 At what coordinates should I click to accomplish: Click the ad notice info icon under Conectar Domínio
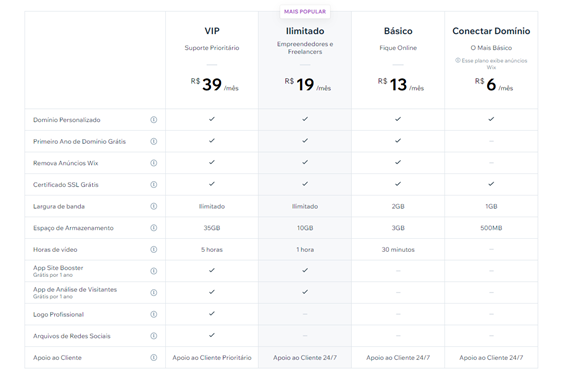pyautogui.click(x=458, y=60)
